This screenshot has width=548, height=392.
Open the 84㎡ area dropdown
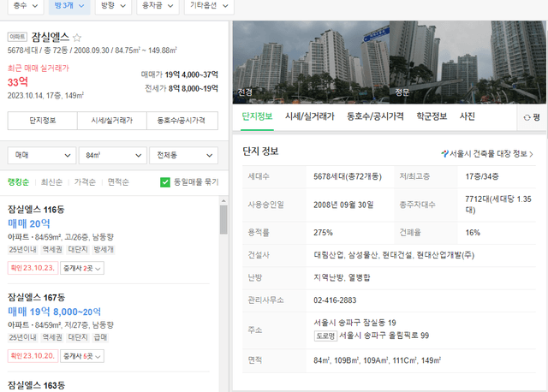pyautogui.click(x=112, y=155)
